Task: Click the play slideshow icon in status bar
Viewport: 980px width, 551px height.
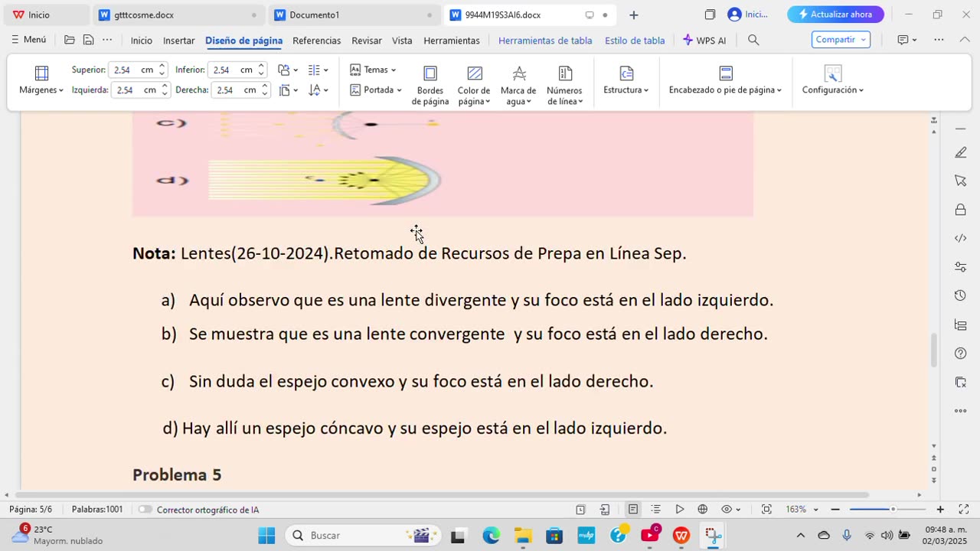Action: click(x=679, y=510)
